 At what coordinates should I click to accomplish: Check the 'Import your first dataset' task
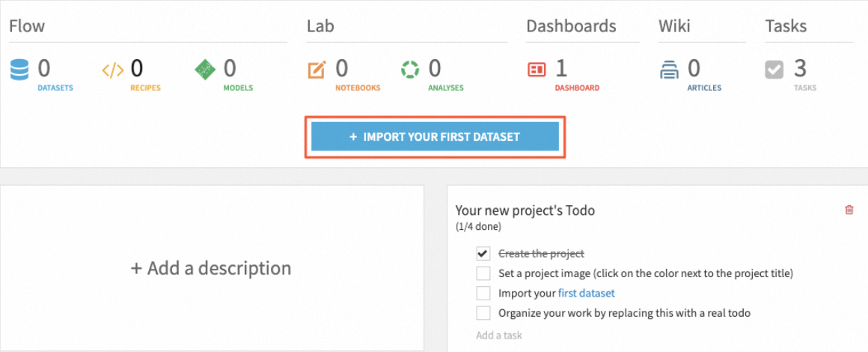(x=483, y=293)
